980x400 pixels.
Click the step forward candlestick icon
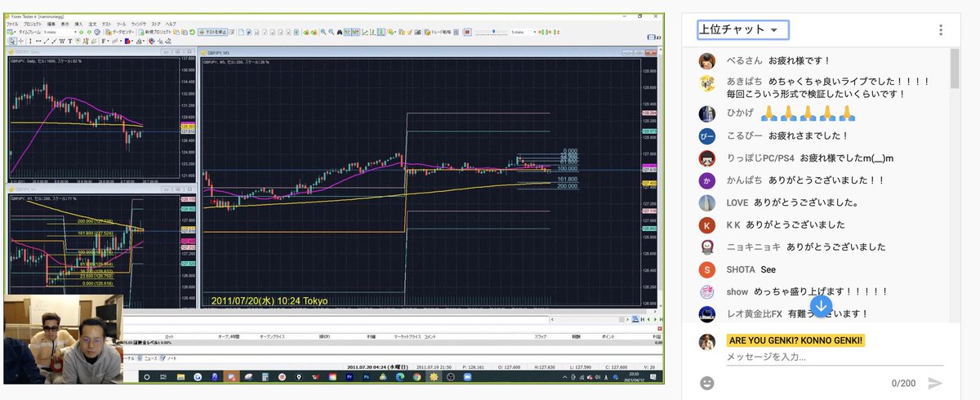click(549, 32)
